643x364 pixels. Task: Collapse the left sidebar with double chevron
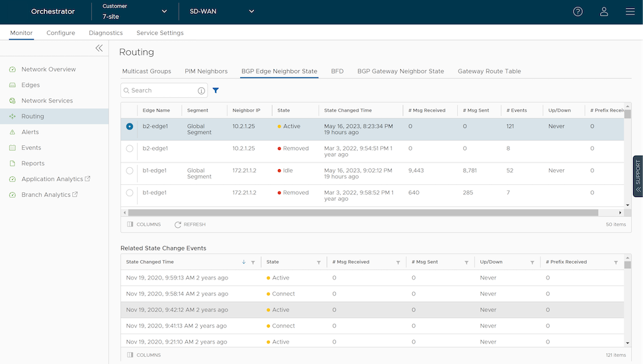tap(99, 48)
